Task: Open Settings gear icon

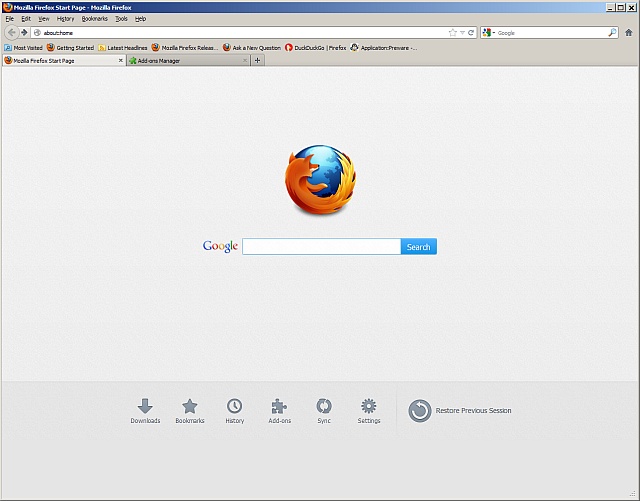Action: coord(369,411)
